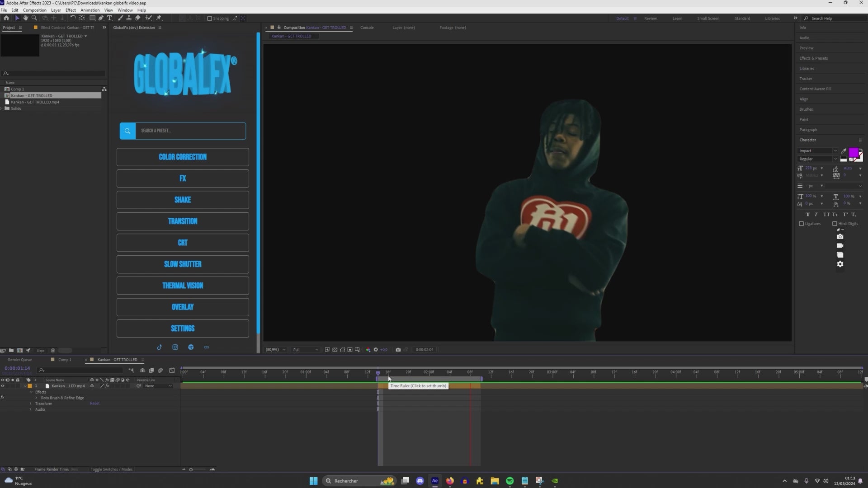
Task: Open the Regular font style dropdown
Action: (818, 159)
